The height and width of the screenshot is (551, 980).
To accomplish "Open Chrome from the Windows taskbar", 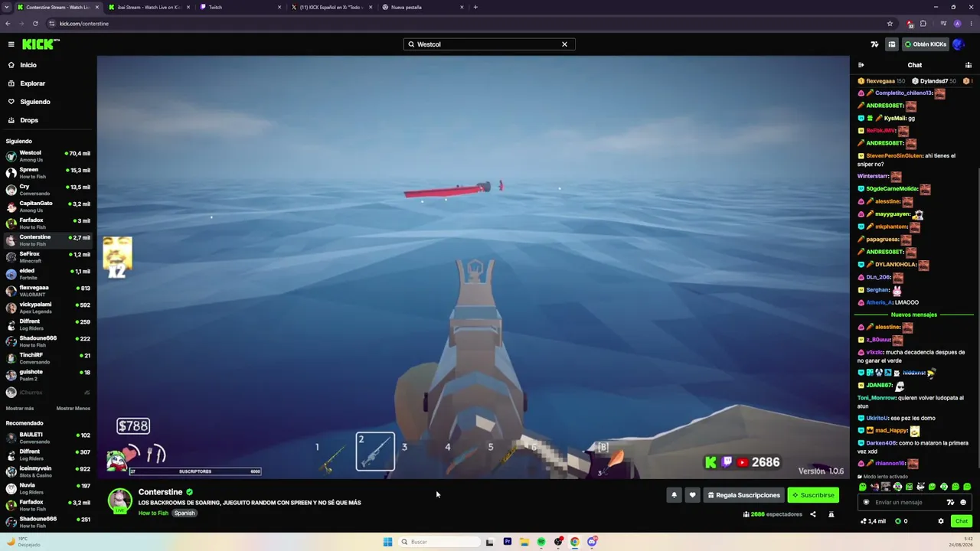I will tap(575, 542).
